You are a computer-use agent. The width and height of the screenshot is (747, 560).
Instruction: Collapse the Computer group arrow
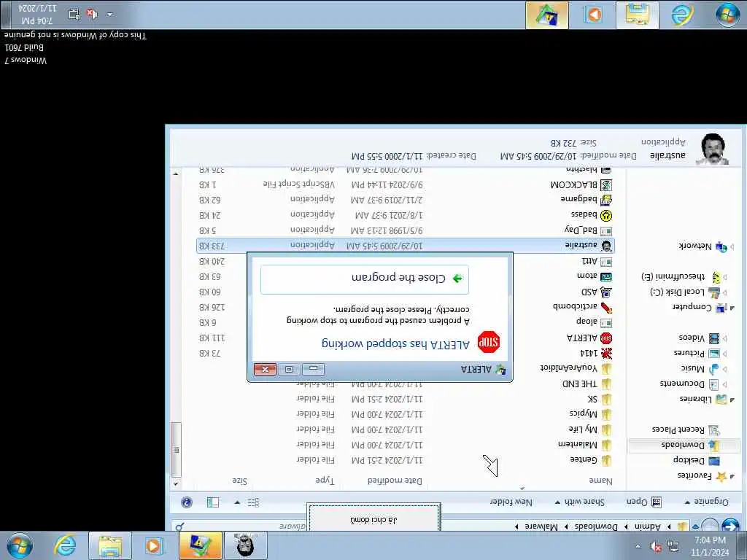[732, 308]
